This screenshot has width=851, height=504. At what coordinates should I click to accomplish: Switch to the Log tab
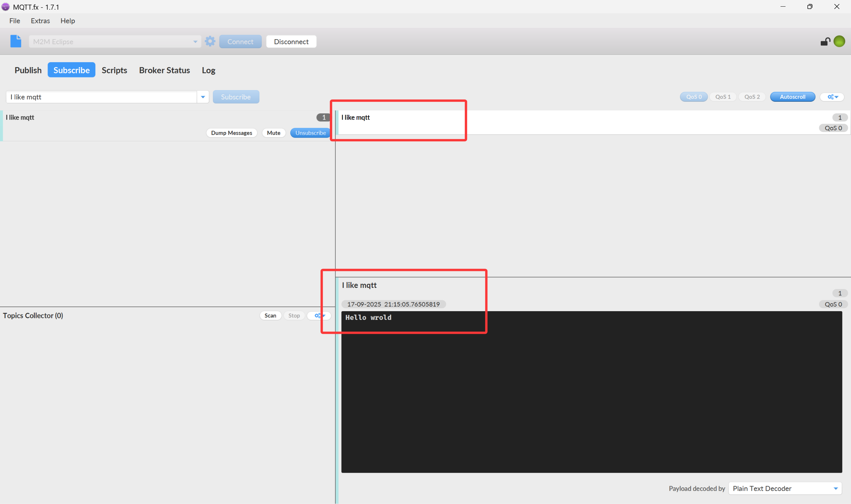[x=208, y=70]
